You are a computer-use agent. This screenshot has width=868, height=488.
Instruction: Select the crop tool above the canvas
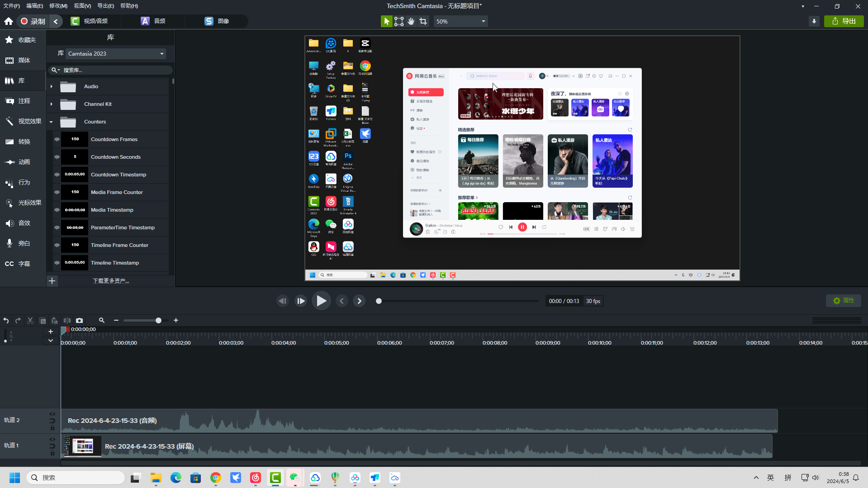click(x=423, y=21)
